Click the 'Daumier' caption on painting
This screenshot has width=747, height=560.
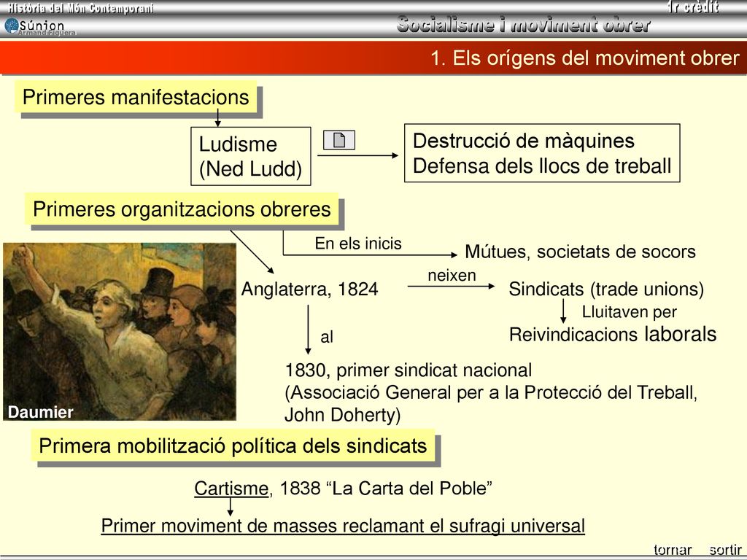click(x=41, y=412)
